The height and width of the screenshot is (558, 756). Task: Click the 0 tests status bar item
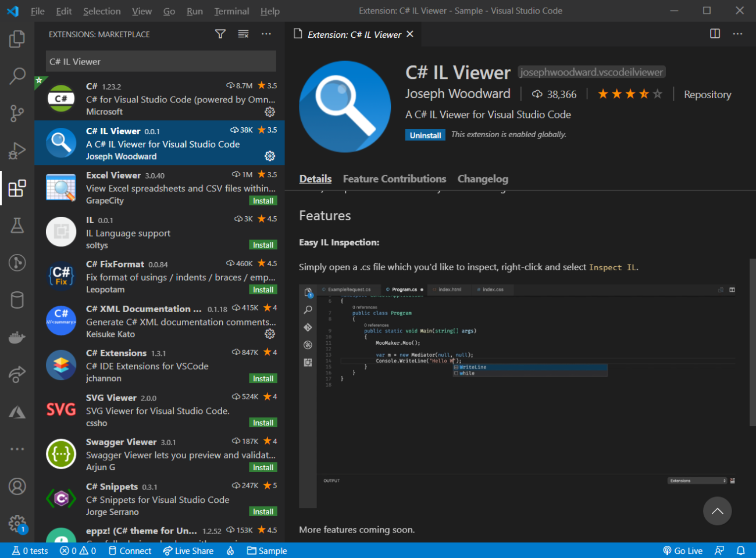30,550
